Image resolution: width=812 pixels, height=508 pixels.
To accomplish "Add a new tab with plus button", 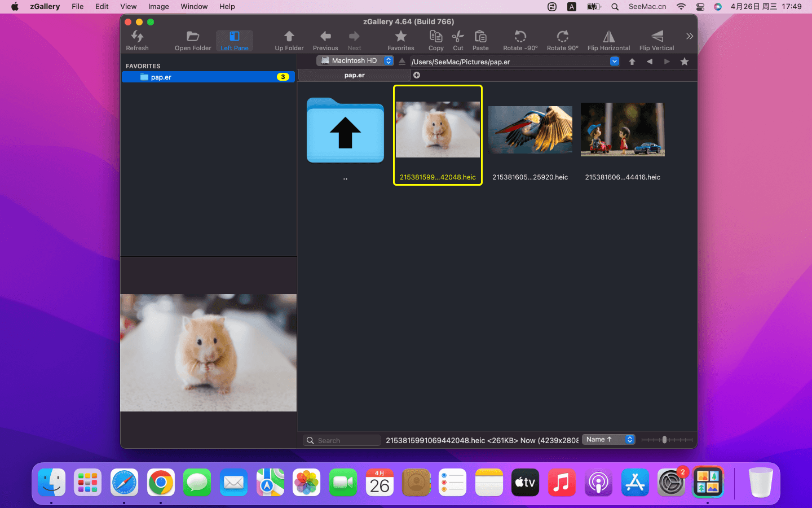I will [417, 75].
